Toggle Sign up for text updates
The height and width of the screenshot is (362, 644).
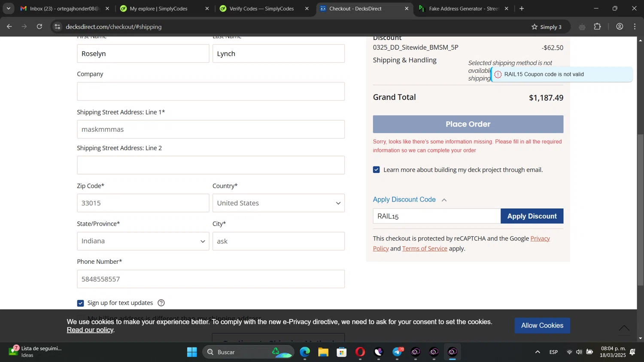80,303
